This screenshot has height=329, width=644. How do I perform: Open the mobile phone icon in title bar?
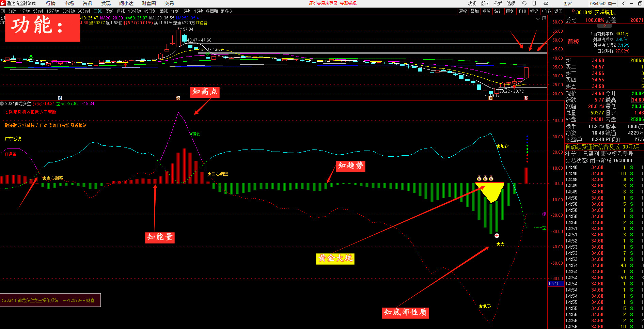(x=534, y=3)
